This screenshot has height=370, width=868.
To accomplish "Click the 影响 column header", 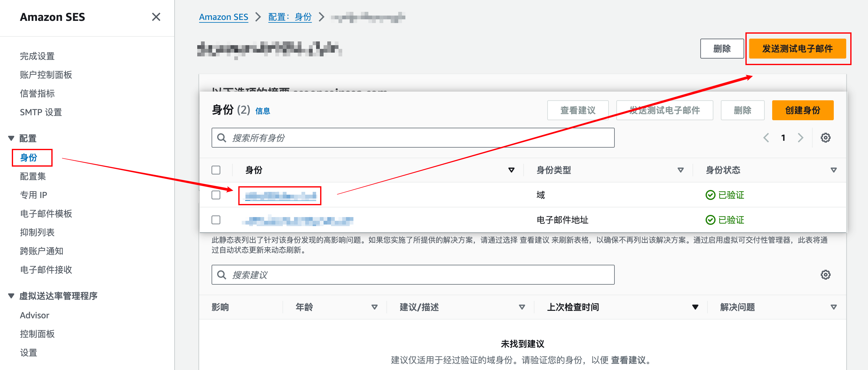I will point(220,307).
